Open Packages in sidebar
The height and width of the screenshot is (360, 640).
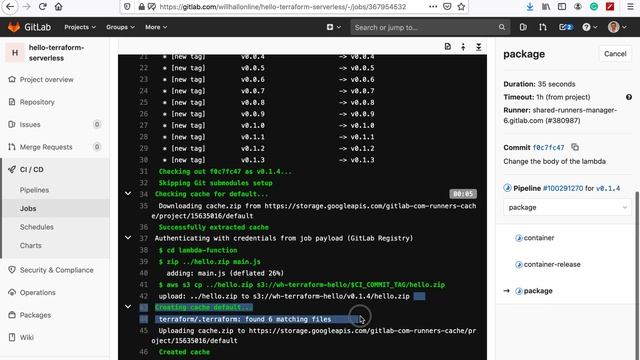pyautogui.click(x=35, y=315)
